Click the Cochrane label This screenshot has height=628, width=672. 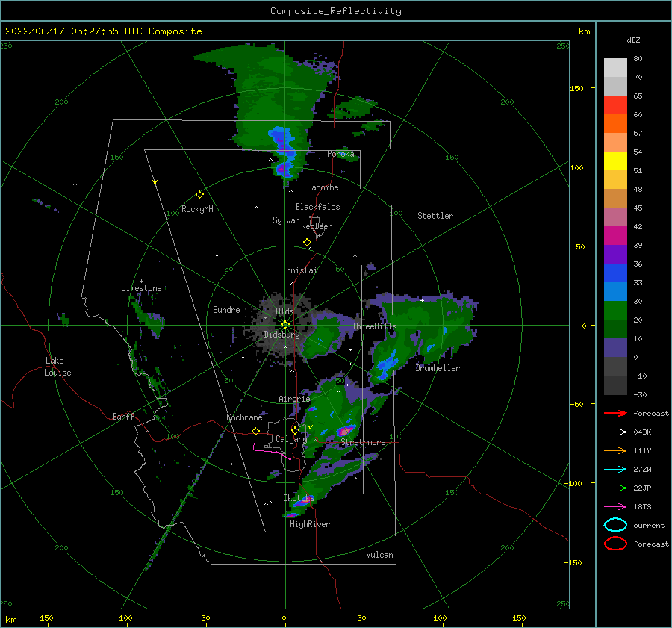[x=244, y=417]
